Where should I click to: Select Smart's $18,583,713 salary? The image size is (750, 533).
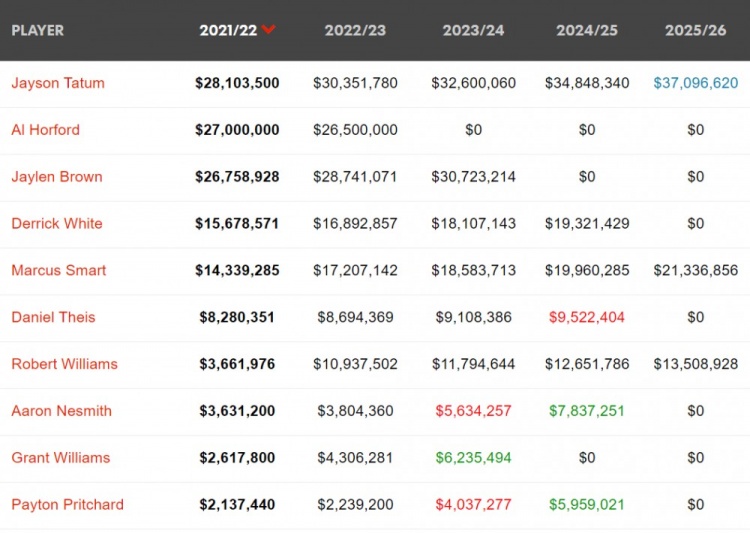tap(473, 271)
